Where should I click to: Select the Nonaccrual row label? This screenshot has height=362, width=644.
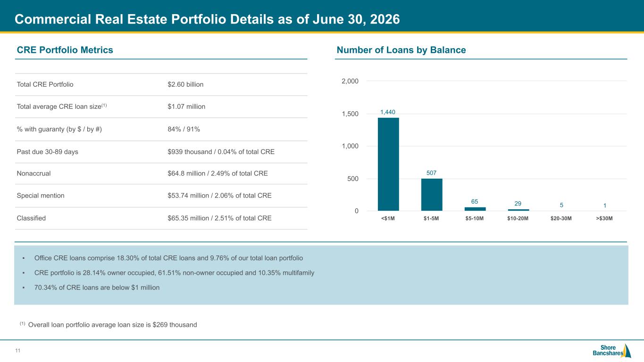[33, 173]
